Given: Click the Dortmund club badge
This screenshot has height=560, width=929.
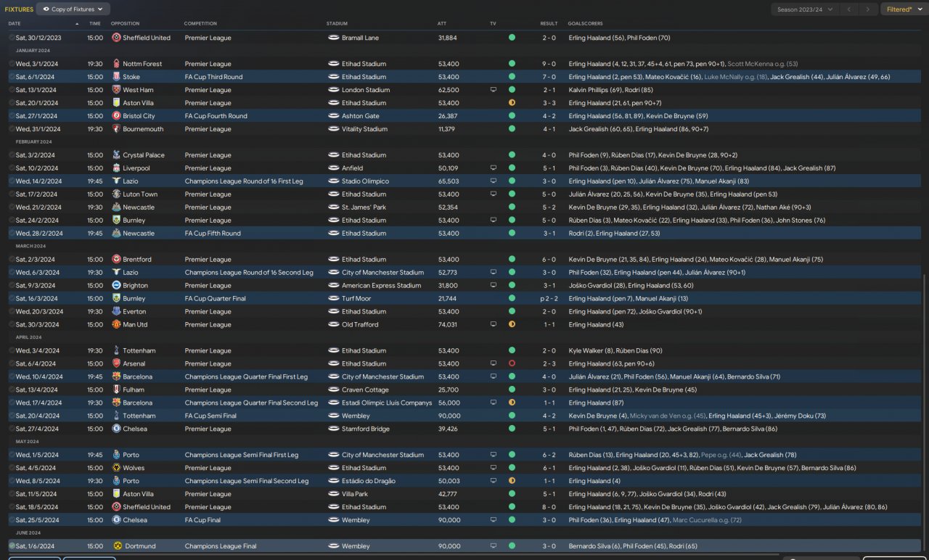Looking at the screenshot, I should 116,546.
